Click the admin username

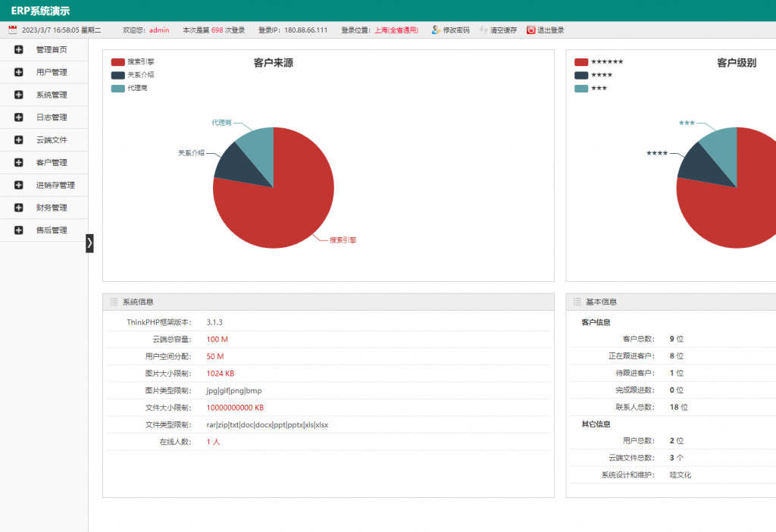coord(159,30)
